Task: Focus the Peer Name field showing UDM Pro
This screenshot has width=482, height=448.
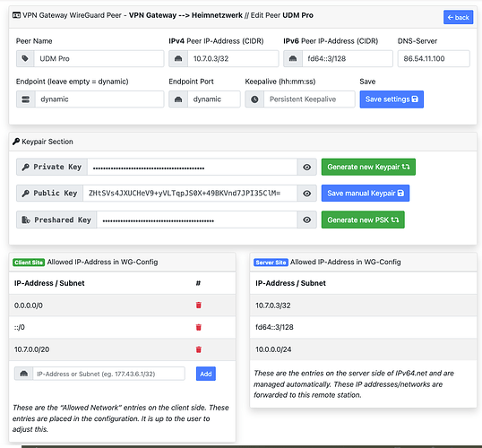Action: point(99,58)
